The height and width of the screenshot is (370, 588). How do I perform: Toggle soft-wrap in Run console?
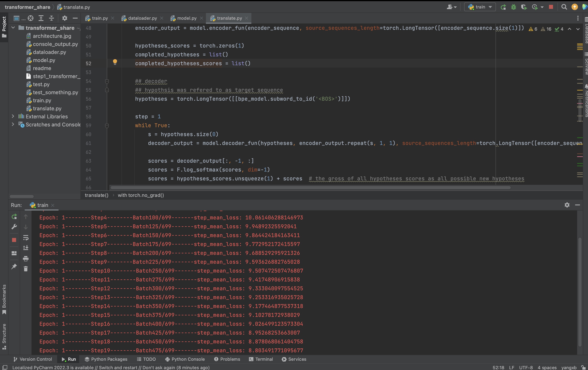[26, 238]
